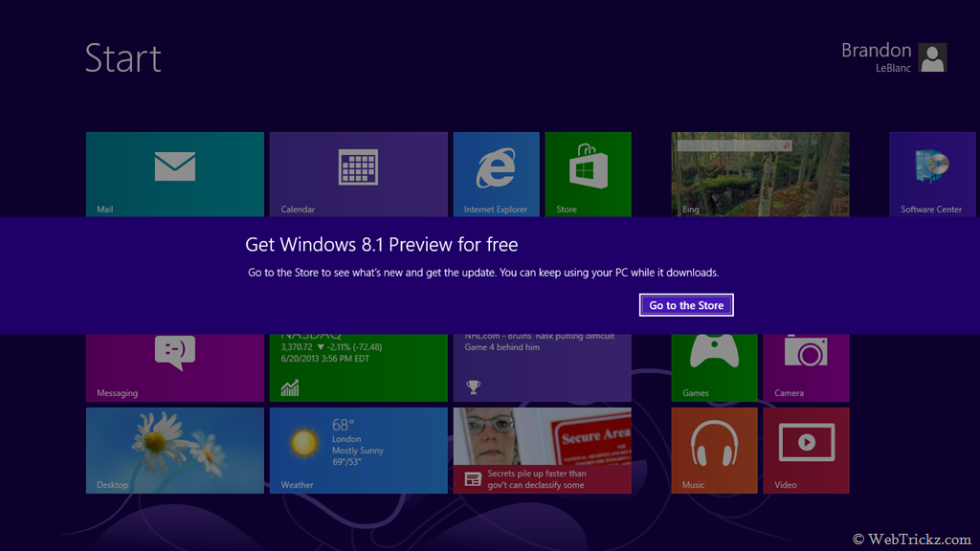Open the Camera tile
This screenshot has height=551, width=980.
tap(806, 368)
